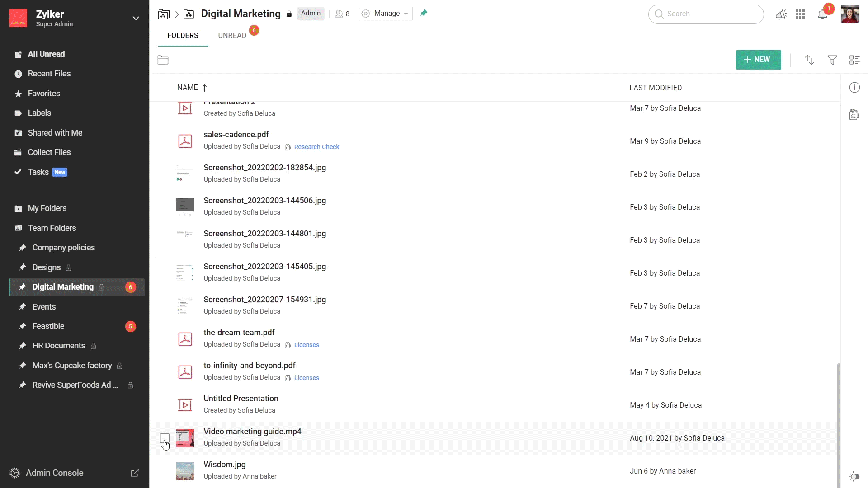Click the green NEW button
This screenshot has width=868, height=488.
pyautogui.click(x=758, y=60)
